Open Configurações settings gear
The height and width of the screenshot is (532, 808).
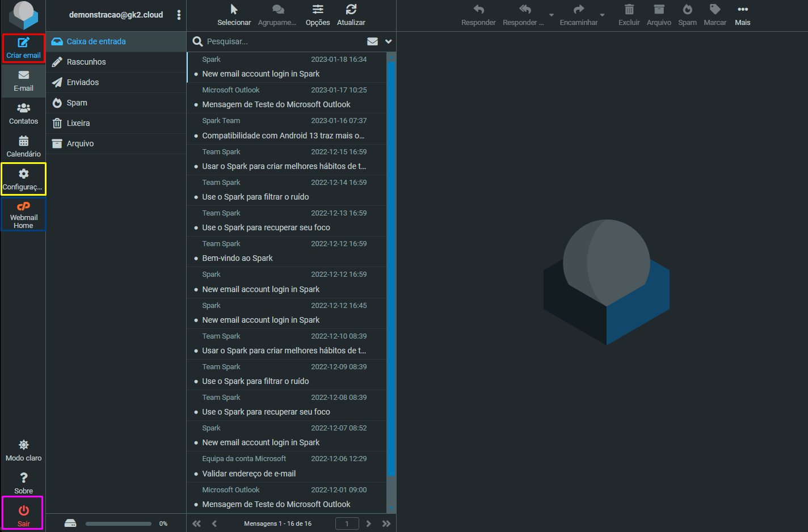(x=23, y=174)
